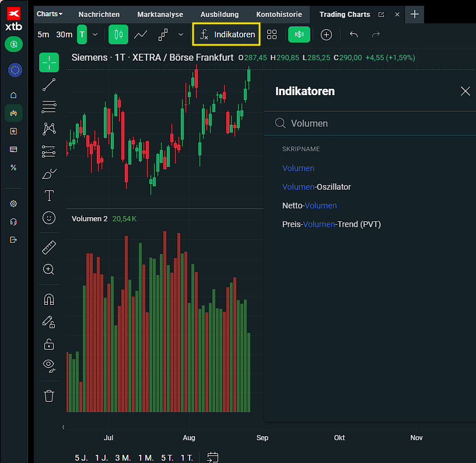Toggle hide all drawings eye icon

coord(49,365)
